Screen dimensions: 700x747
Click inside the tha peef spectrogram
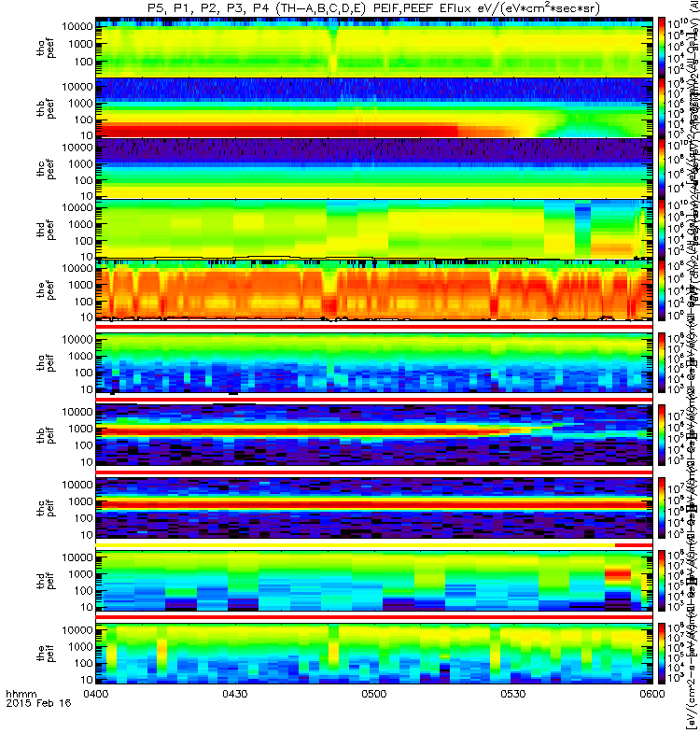click(x=374, y=48)
